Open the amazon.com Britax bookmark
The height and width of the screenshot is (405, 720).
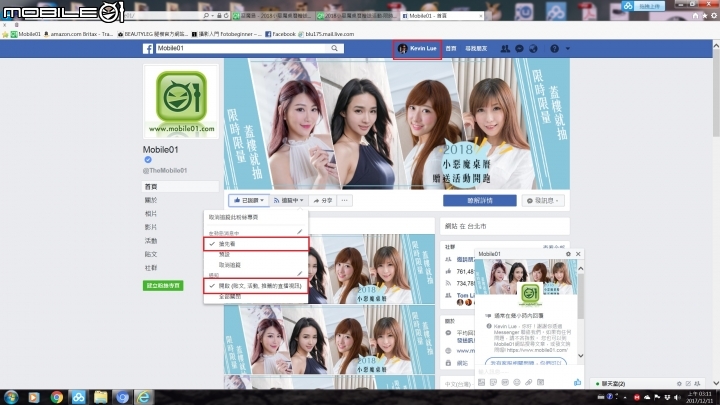click(x=78, y=34)
